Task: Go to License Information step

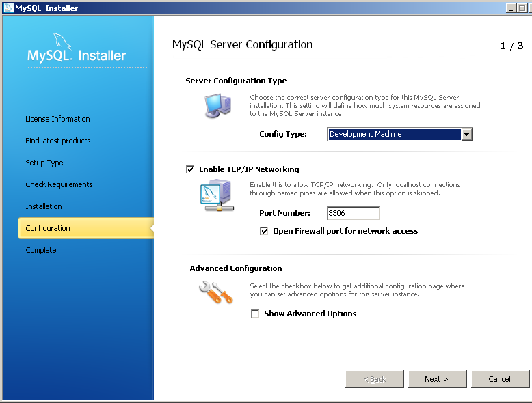Action: coord(57,119)
